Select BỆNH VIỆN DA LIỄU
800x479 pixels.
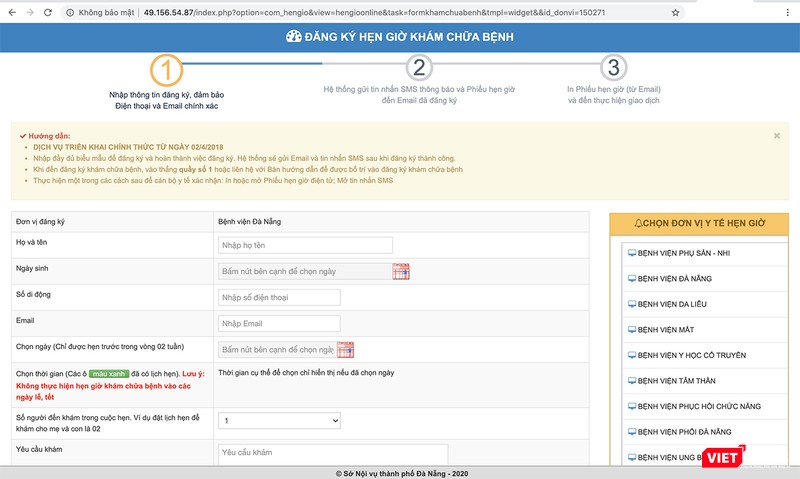click(x=672, y=304)
